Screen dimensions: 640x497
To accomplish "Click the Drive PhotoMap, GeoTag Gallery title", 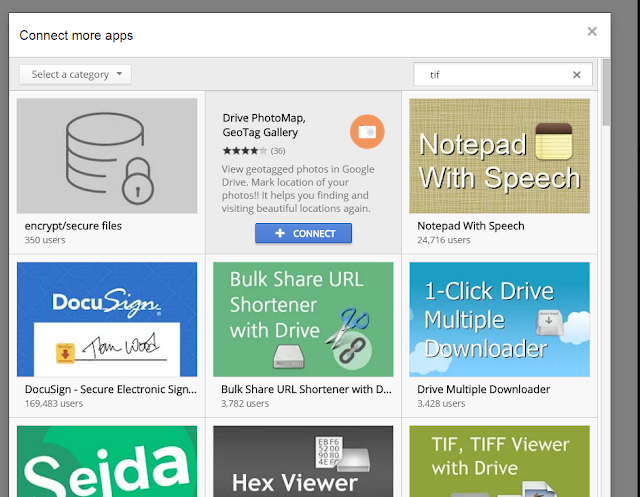I will tap(264, 125).
